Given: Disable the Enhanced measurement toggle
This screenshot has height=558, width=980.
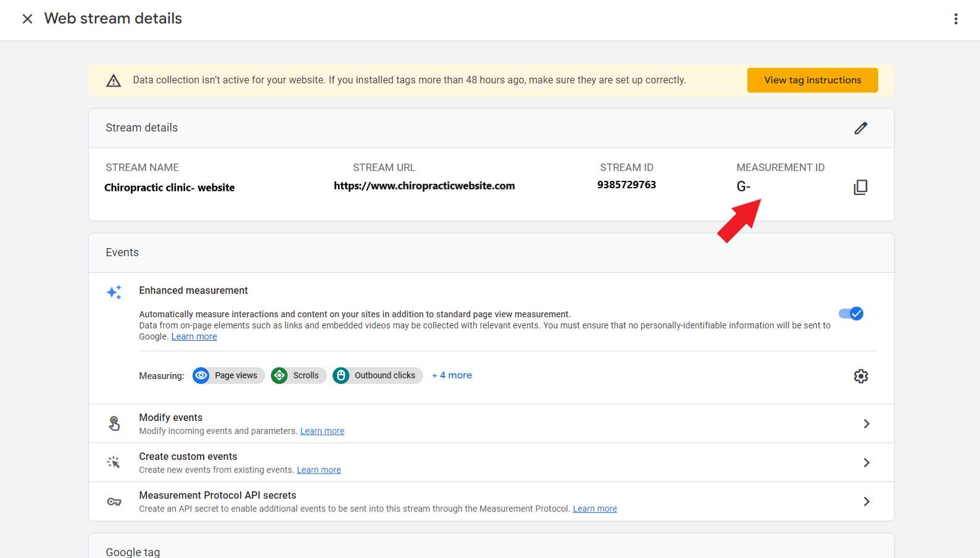Looking at the screenshot, I should [851, 314].
